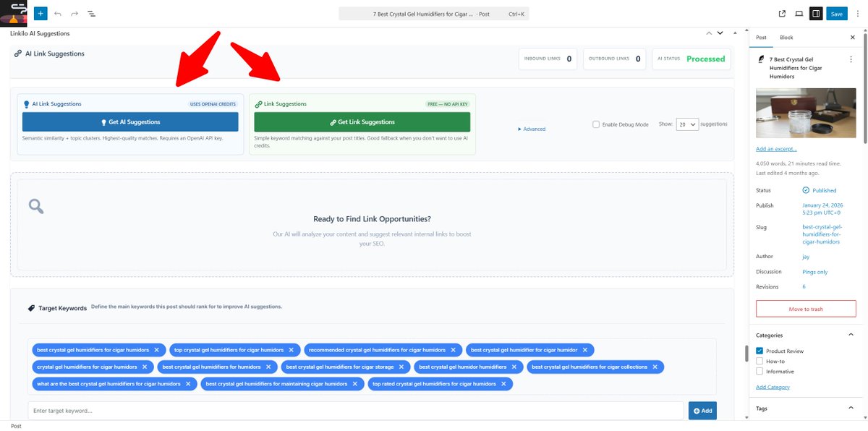The height and width of the screenshot is (431, 868).
Task: Redo the last edit
Action: [x=75, y=13]
